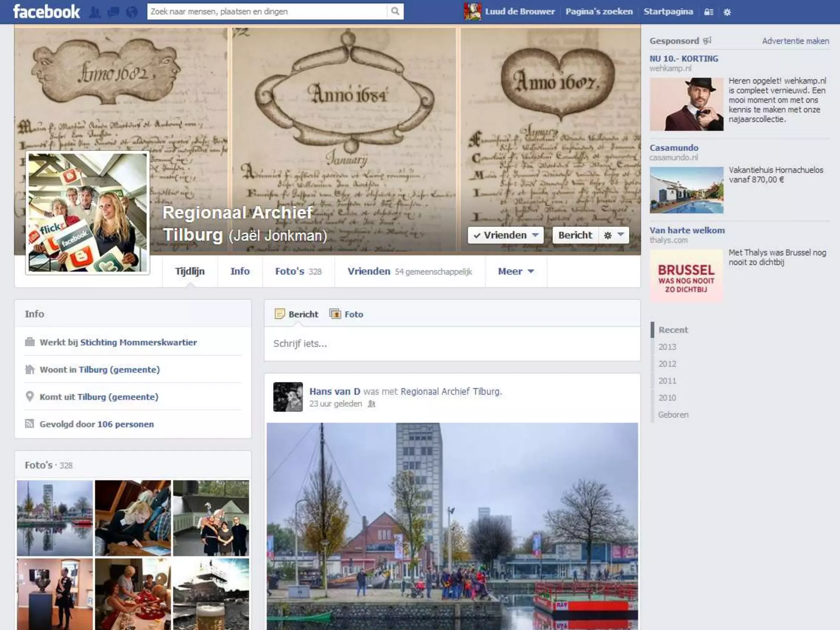
Task: Open the harbor photo thumbnail in Foto's
Action: 55,518
